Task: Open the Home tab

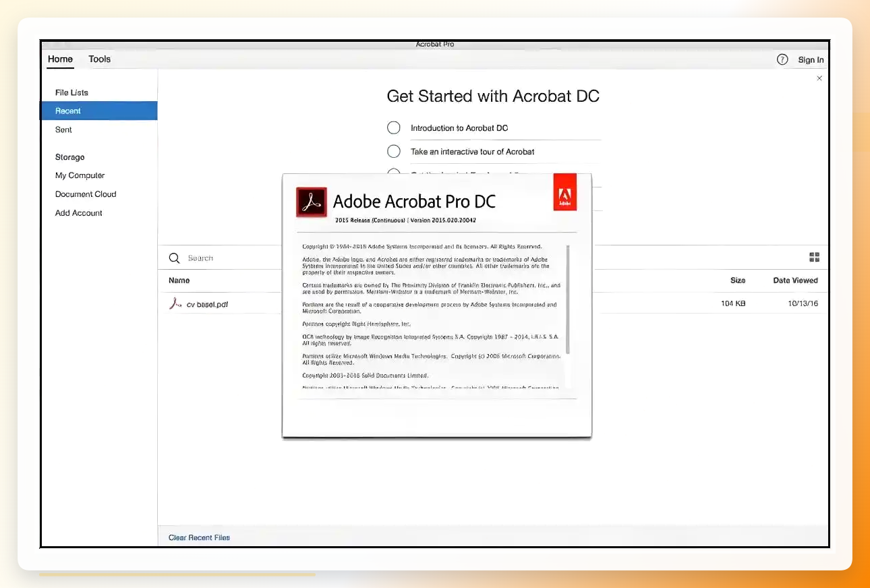Action: (60, 59)
